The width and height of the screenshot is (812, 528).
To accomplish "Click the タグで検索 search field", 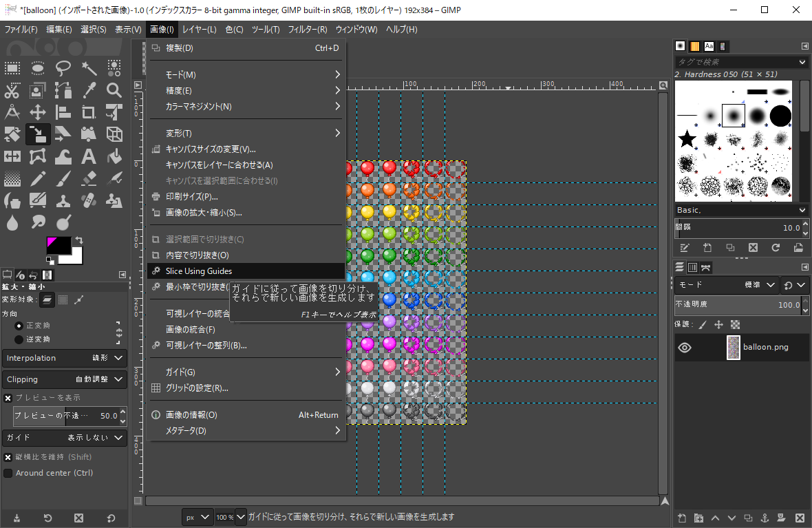I will click(x=736, y=62).
